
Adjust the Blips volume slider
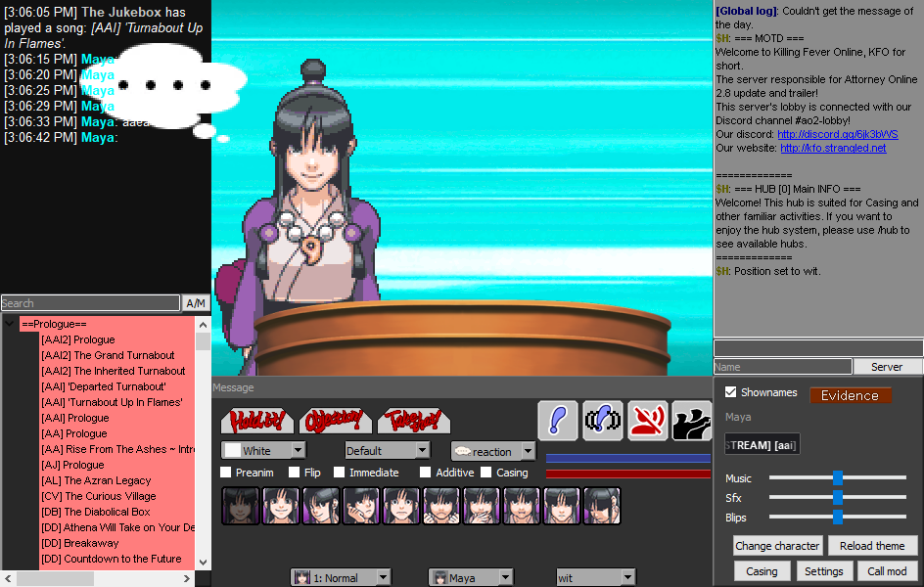(x=838, y=517)
